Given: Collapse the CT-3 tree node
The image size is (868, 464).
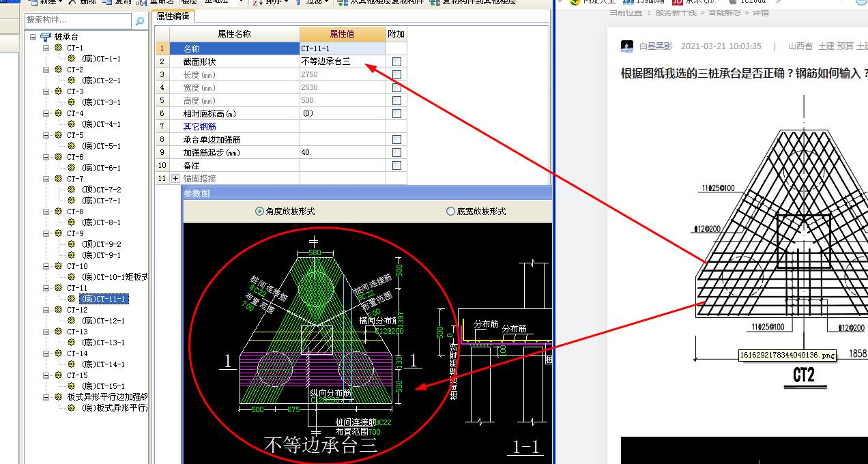Looking at the screenshot, I should [47, 91].
